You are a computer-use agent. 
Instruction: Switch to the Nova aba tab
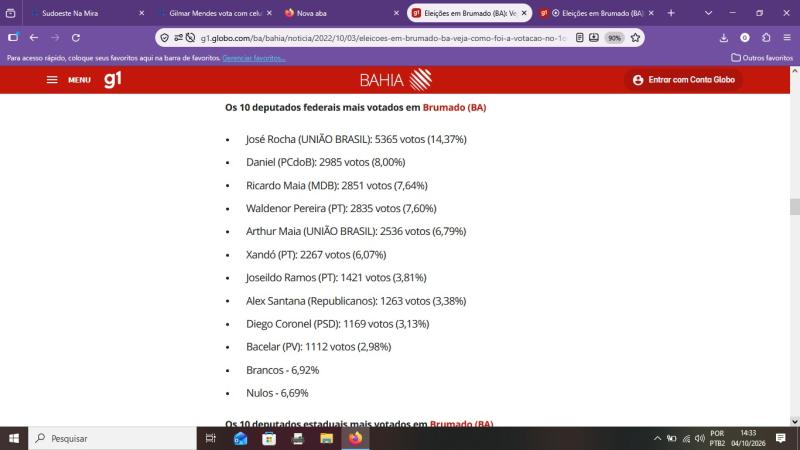point(341,13)
